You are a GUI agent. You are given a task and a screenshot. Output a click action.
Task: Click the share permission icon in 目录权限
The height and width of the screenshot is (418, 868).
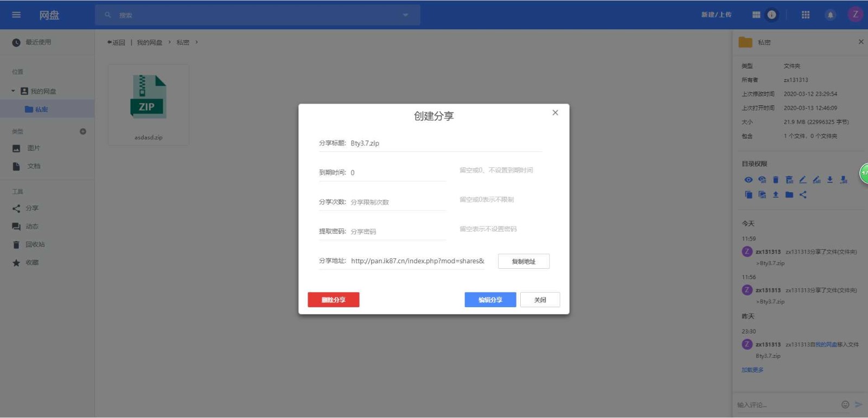pyautogui.click(x=803, y=194)
